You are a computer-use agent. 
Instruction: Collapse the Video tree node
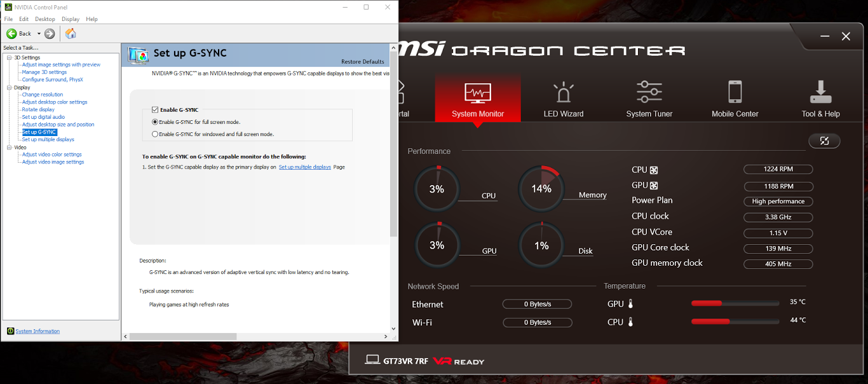pyautogui.click(x=9, y=147)
